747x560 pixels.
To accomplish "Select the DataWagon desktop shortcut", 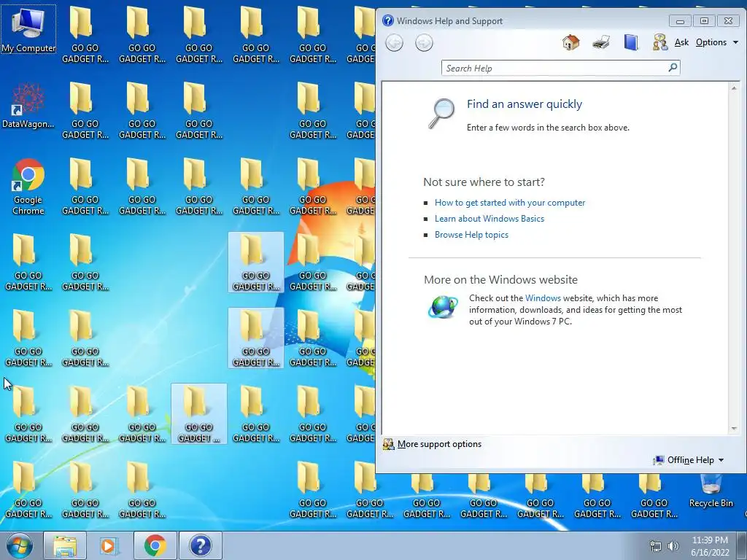I will coord(28,106).
